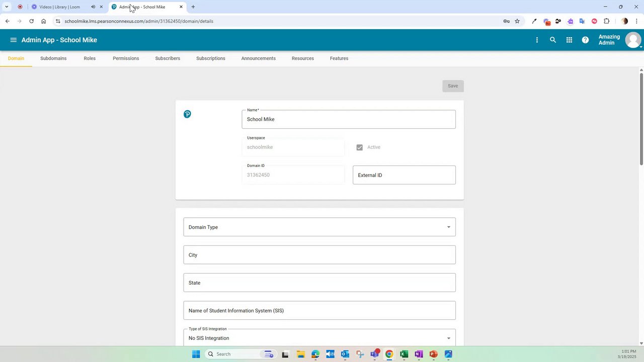Open the help question mark icon

pos(585,40)
